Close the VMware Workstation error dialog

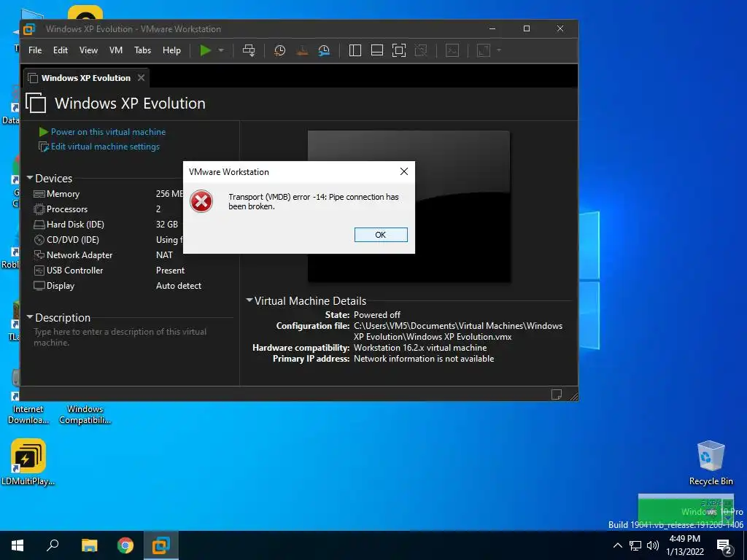point(404,171)
